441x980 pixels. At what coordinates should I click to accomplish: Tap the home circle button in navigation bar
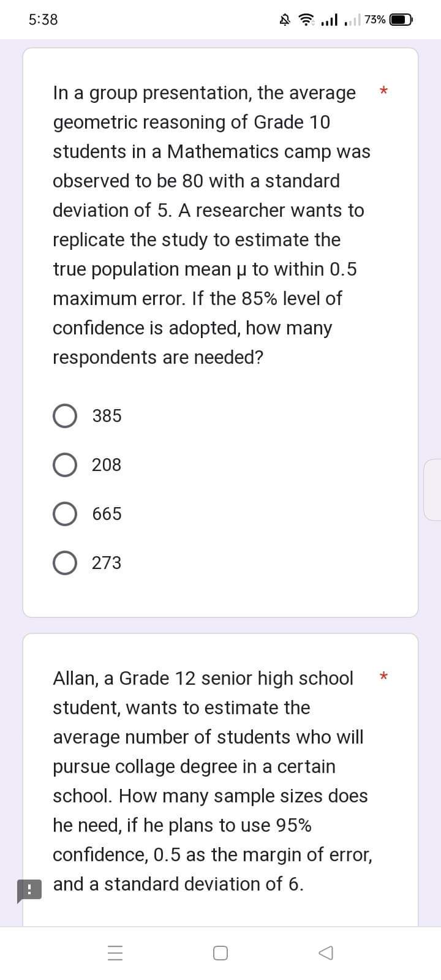[x=220, y=952]
